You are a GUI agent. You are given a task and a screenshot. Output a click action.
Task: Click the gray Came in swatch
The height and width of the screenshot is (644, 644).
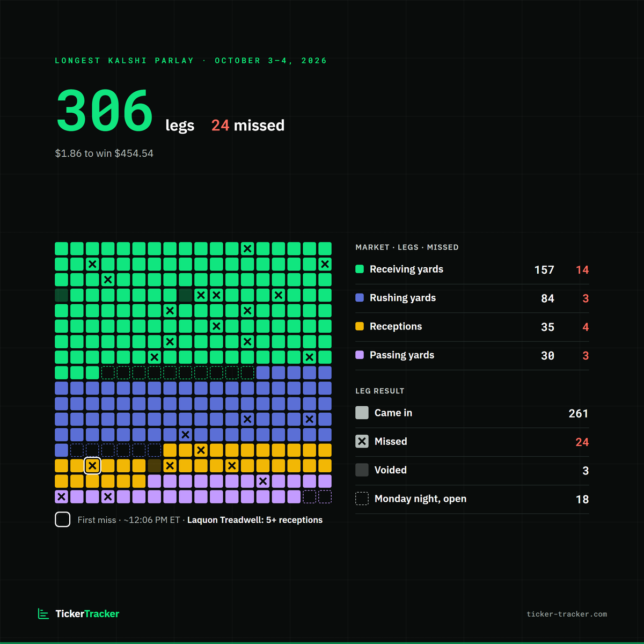[x=362, y=413]
